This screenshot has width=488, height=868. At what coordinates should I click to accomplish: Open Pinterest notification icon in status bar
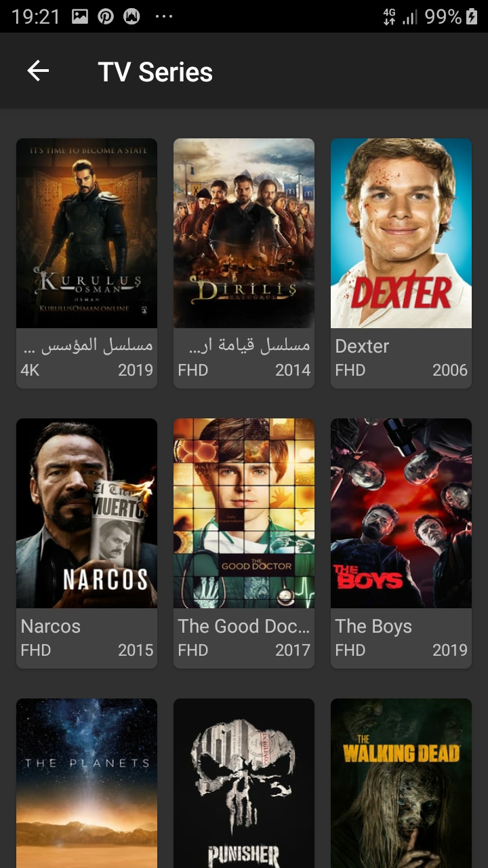click(106, 17)
